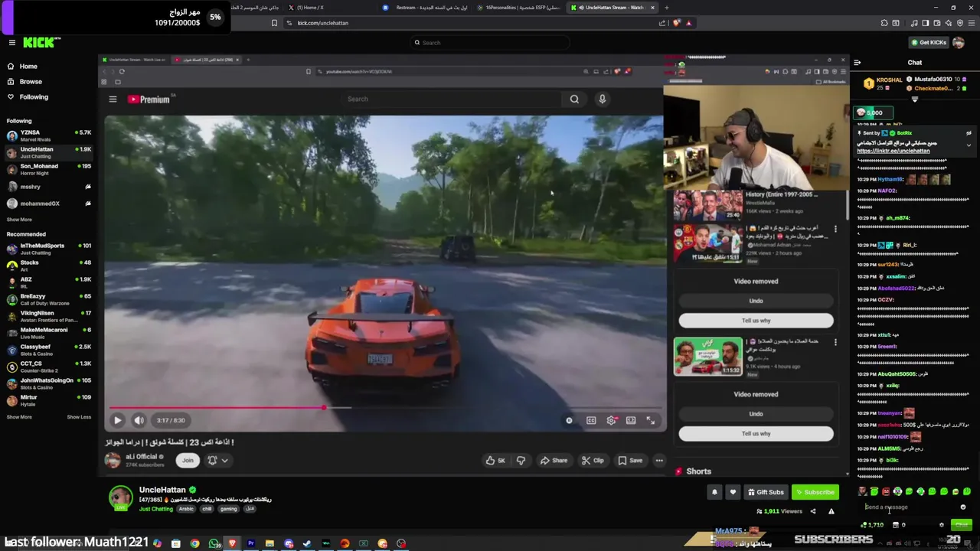Click Share under the YouTube video

[554, 461]
